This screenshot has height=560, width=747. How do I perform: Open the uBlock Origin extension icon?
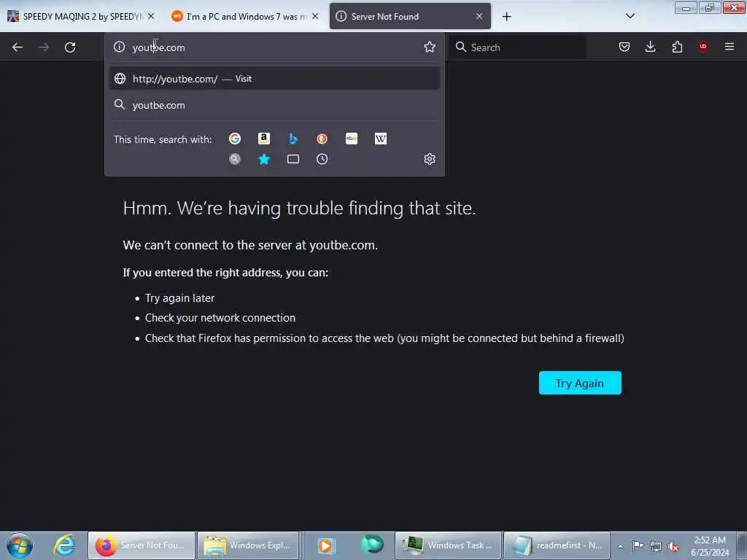(x=703, y=47)
